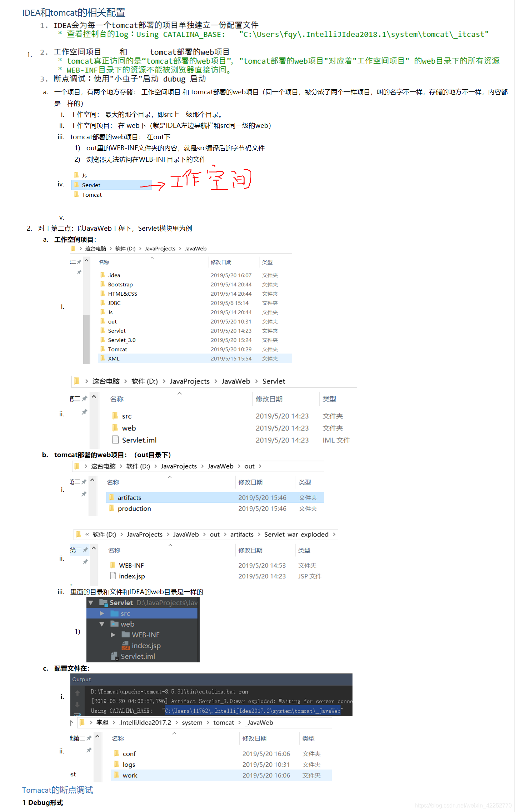This screenshot has height=812, width=515.
Task: Click the '1 Debug形式' heading
Action: click(42, 803)
